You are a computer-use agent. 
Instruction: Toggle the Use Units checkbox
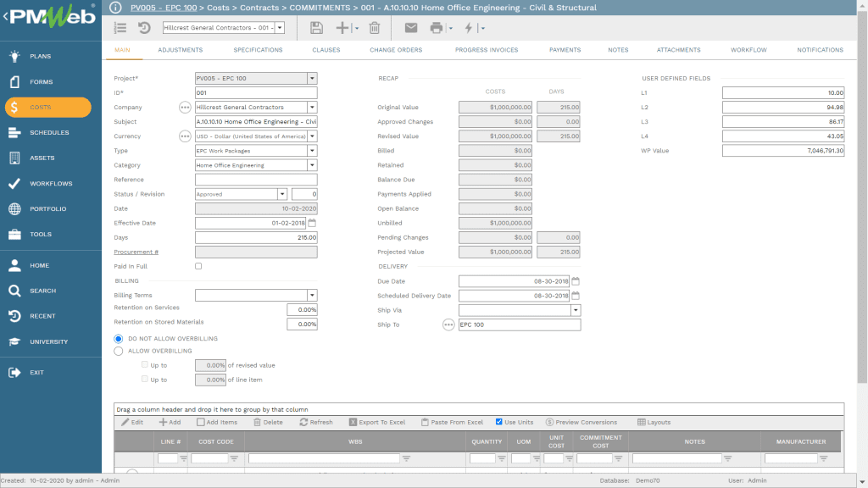(x=498, y=422)
